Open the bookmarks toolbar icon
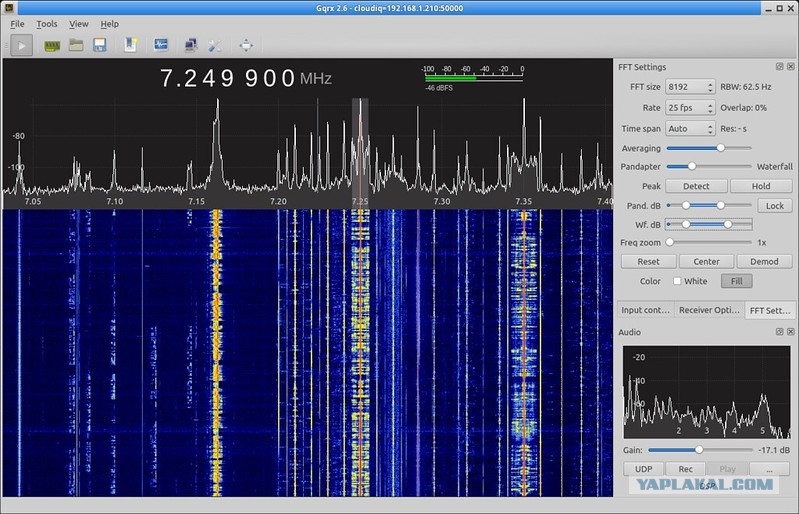This screenshot has height=514, width=799. (130, 45)
